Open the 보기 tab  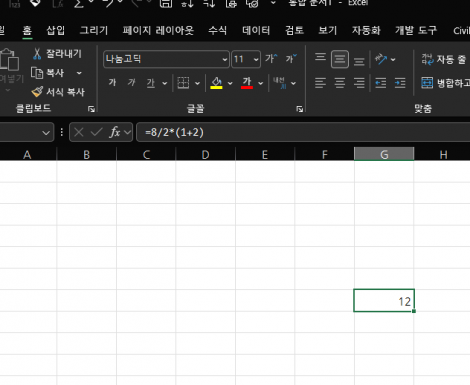point(327,30)
